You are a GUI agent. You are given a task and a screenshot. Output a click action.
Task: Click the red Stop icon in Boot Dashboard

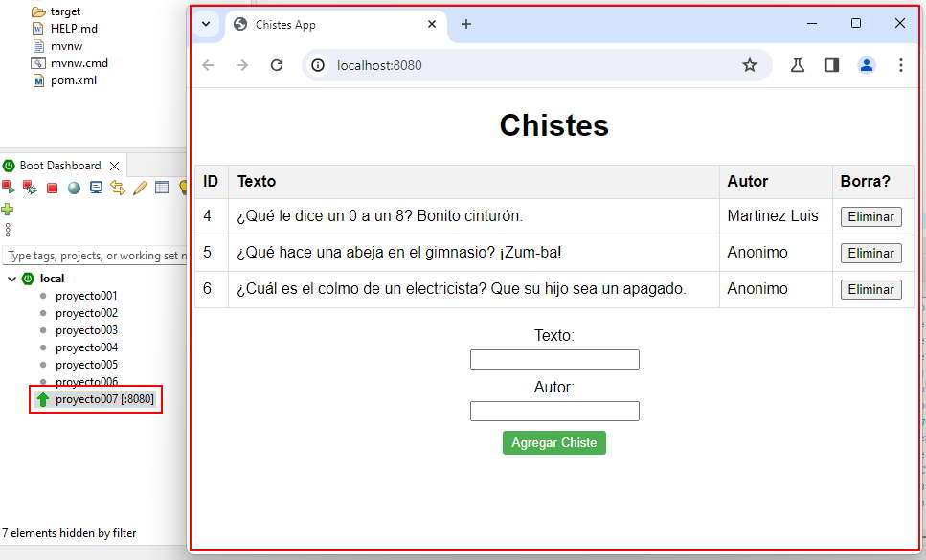pyautogui.click(x=52, y=189)
